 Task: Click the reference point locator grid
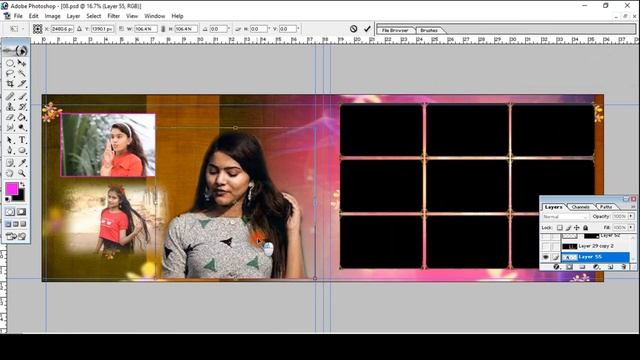38,29
